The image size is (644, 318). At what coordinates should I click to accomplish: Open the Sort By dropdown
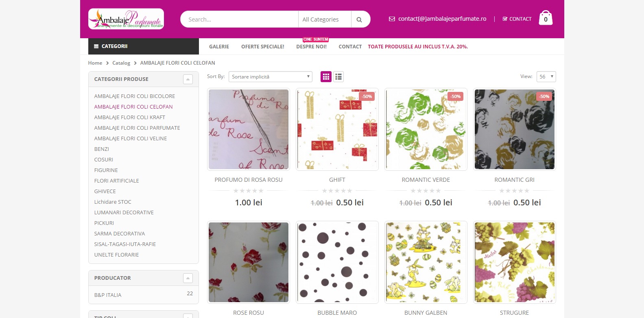(270, 76)
